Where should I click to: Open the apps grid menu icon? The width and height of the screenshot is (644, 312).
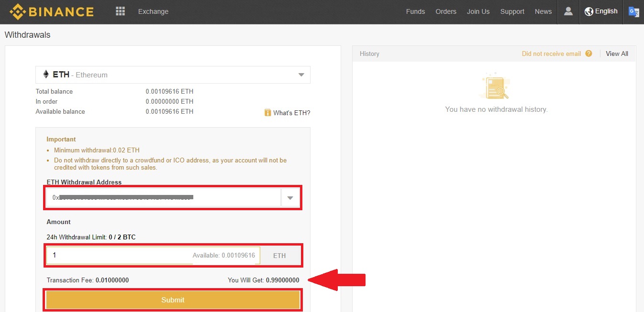pyautogui.click(x=121, y=11)
